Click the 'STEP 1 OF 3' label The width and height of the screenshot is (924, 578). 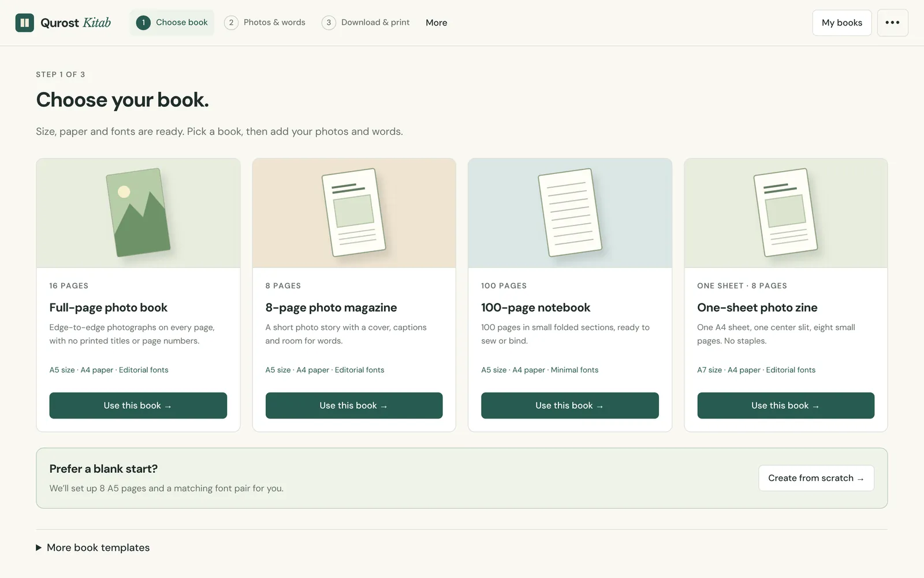61,75
